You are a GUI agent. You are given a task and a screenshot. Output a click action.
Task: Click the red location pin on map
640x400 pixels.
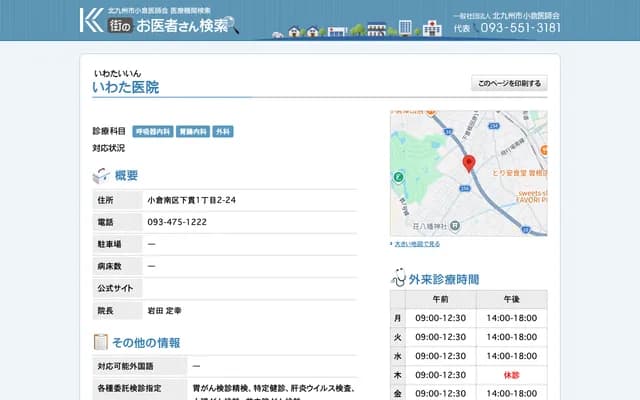(468, 163)
